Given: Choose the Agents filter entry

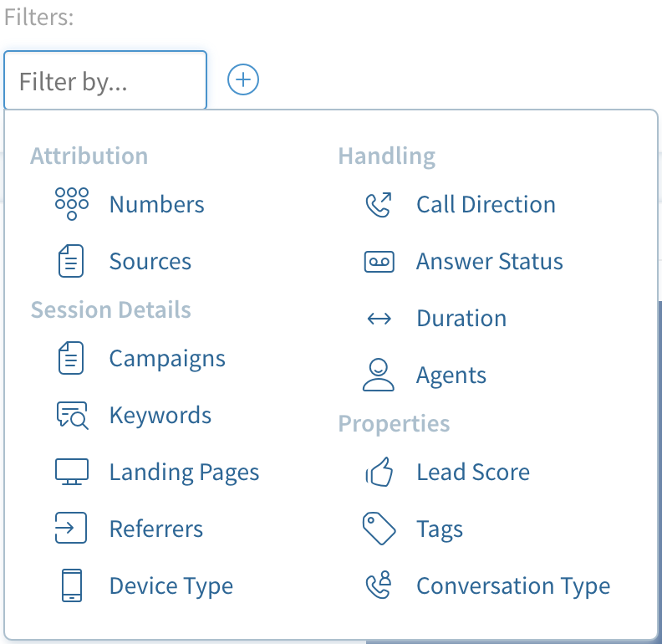Looking at the screenshot, I should point(451,376).
